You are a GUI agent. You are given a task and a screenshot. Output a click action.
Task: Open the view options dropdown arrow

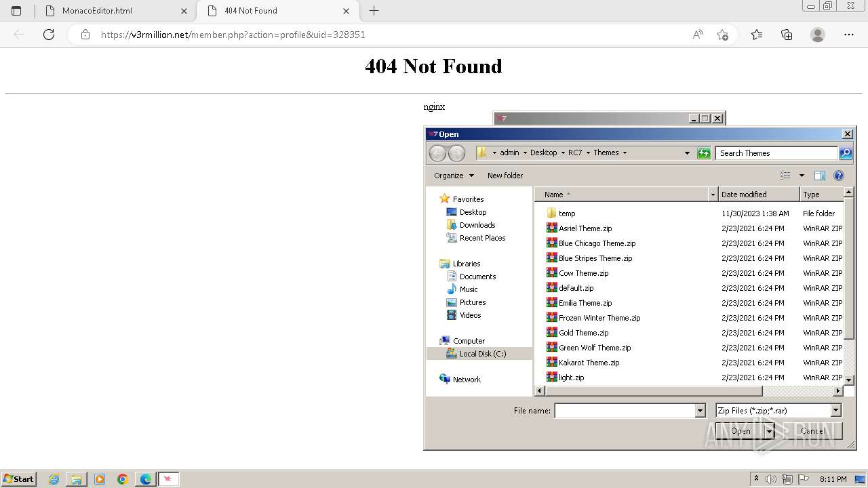coord(802,176)
